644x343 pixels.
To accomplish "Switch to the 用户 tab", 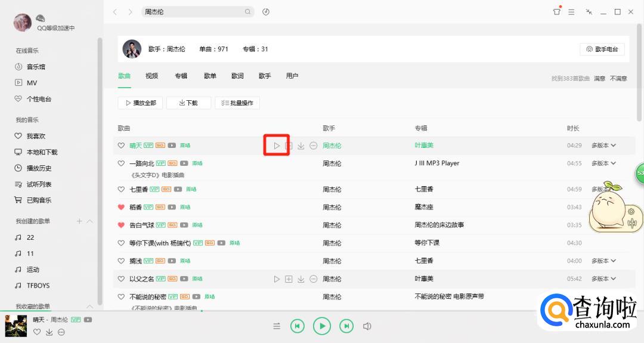I will point(292,76).
